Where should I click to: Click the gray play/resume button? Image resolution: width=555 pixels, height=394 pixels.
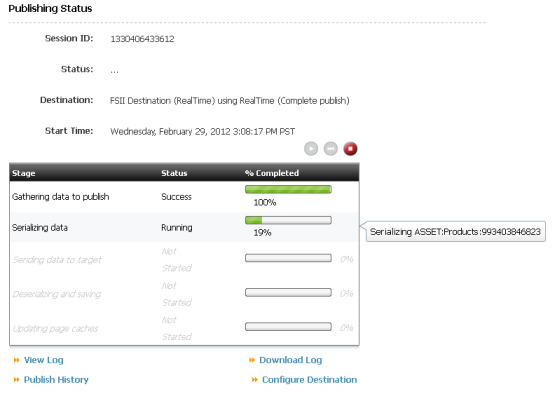tap(311, 149)
